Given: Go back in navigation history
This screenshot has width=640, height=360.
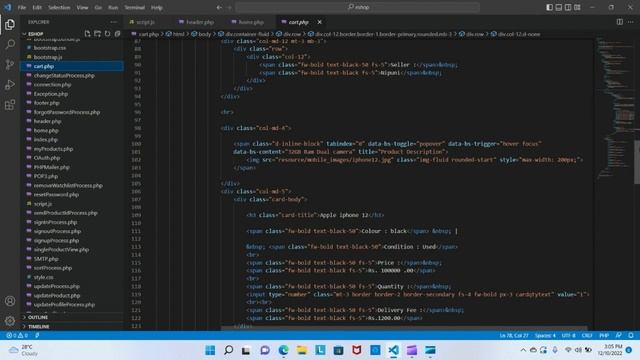Looking at the screenshot, I should tap(219, 7).
